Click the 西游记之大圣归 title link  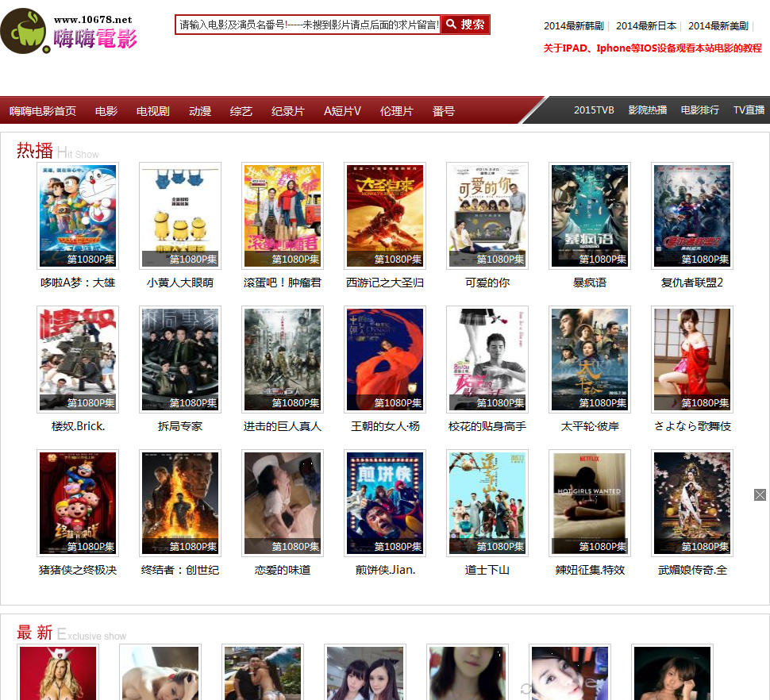coord(385,283)
